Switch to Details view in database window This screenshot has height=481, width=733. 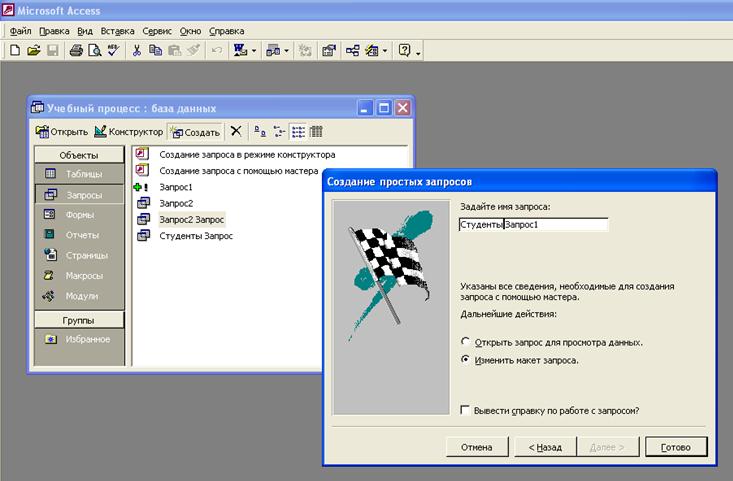point(316,132)
